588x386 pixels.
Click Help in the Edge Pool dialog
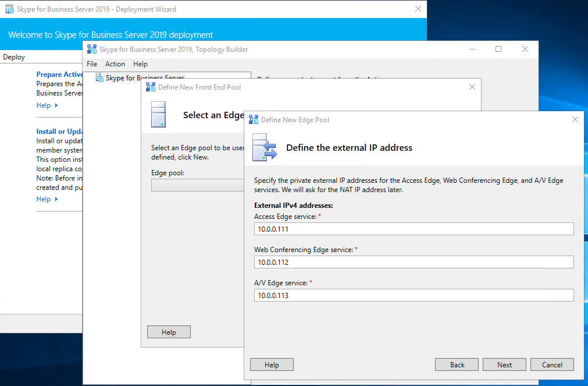pyautogui.click(x=272, y=364)
